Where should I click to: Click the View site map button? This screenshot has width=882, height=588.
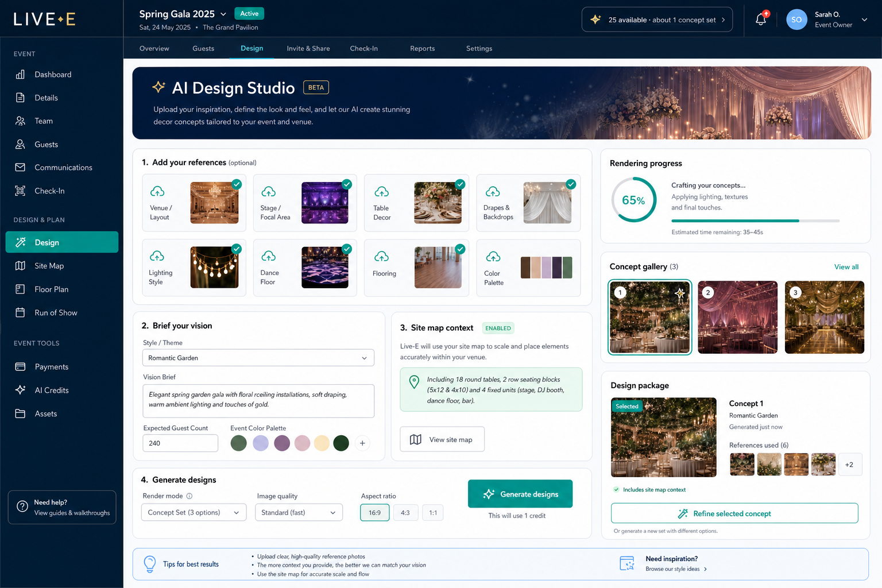tap(442, 439)
